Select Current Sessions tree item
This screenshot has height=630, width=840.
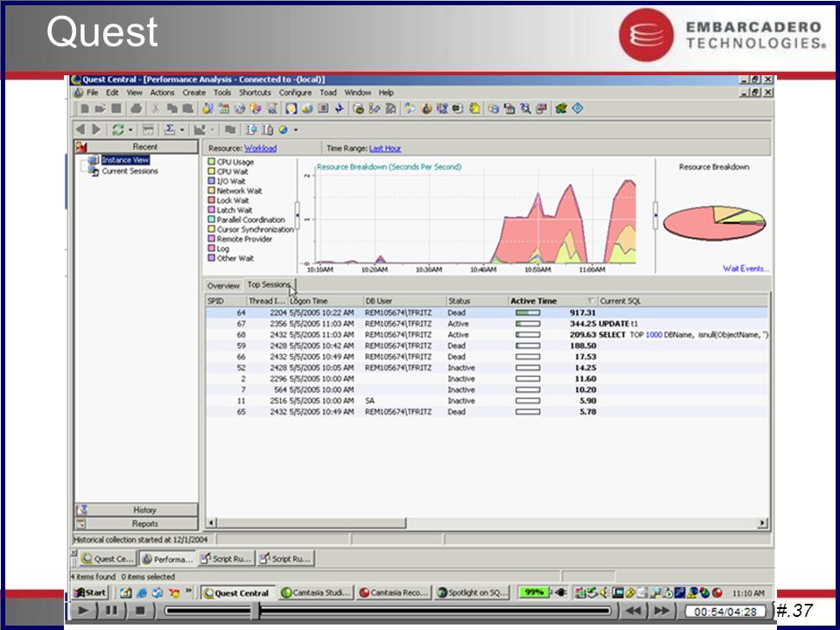(x=129, y=171)
